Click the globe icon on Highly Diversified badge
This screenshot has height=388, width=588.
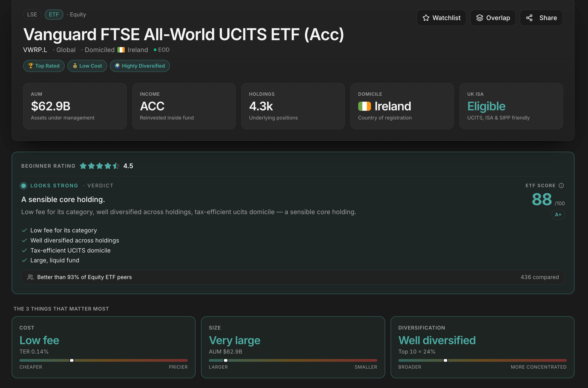(x=117, y=66)
